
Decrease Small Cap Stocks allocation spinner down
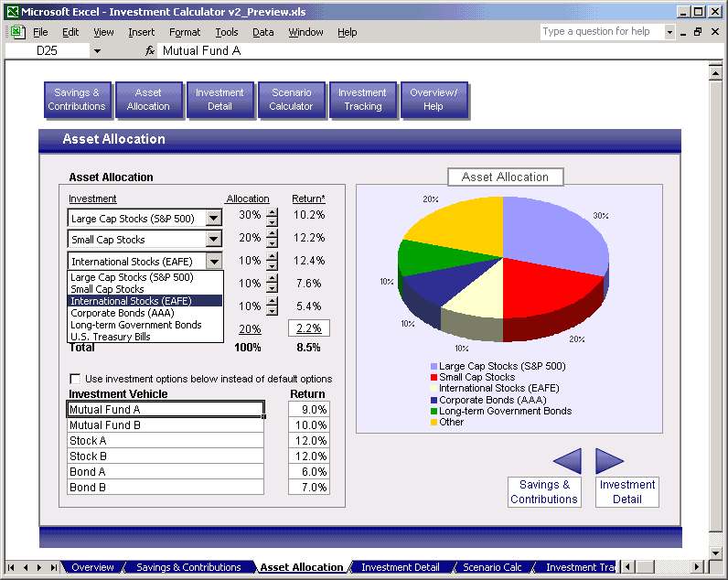pyautogui.click(x=272, y=243)
